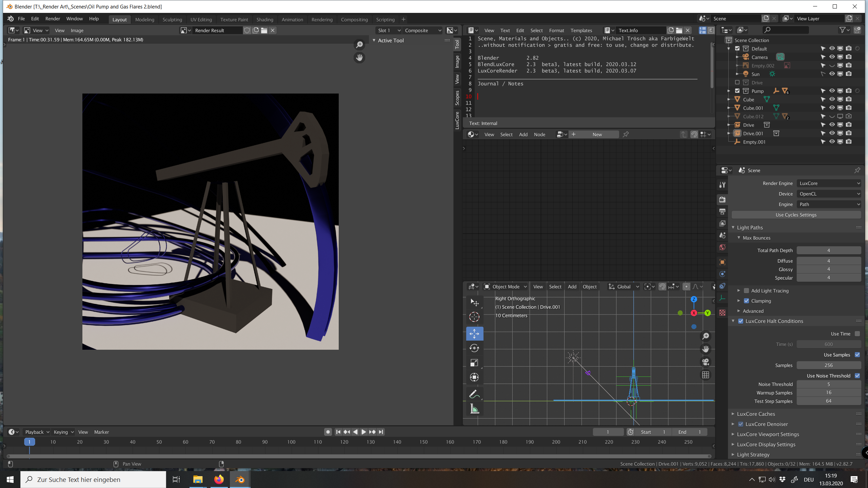868x488 pixels.
Task: Select the Cursor tool in 3D viewport
Action: [474, 317]
